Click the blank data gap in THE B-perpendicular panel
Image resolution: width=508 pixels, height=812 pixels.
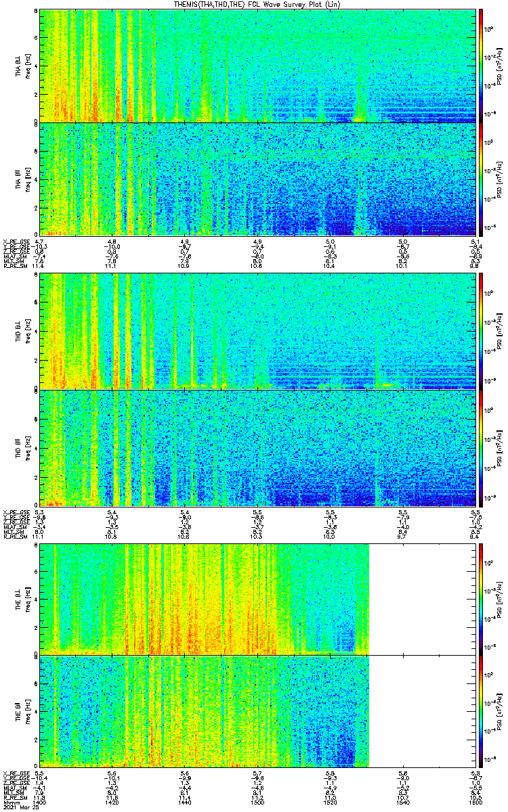pos(423,599)
